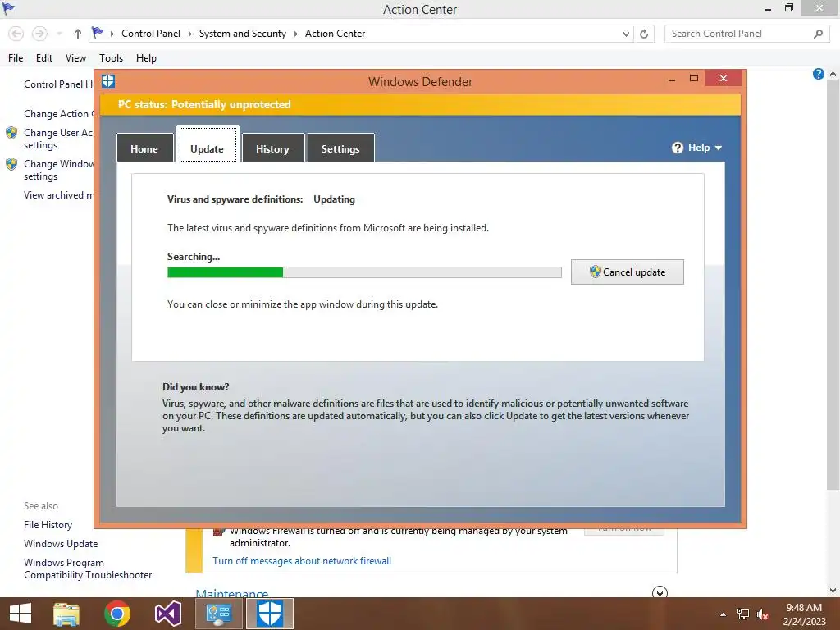Viewport: 840px width, 630px height.
Task: Refresh the Action Center page
Action: 644,34
